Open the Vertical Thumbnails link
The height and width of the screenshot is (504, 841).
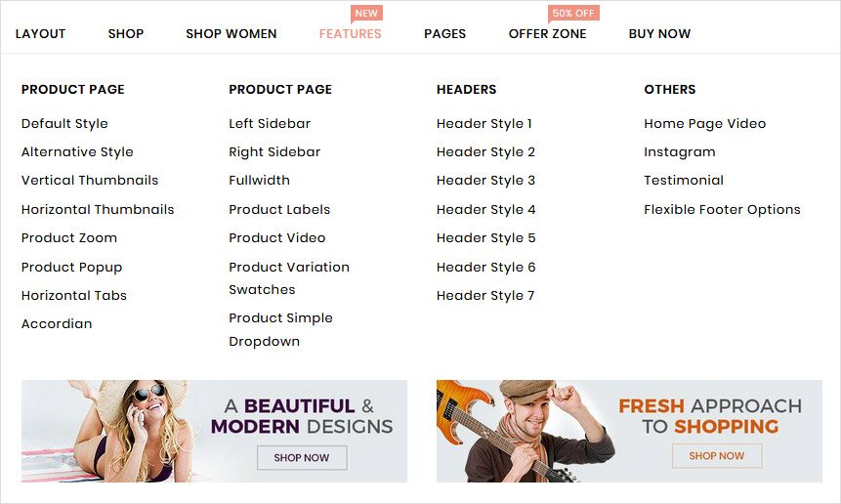[x=90, y=180]
